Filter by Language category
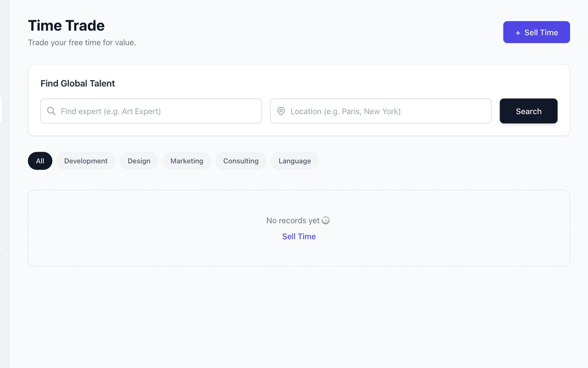 click(295, 161)
